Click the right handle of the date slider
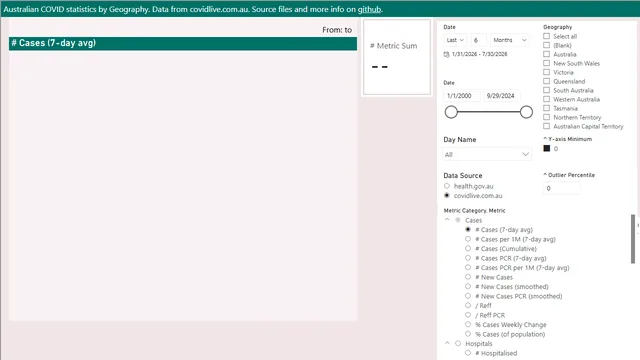Image resolution: width=640 pixels, height=360 pixels. coord(526,112)
